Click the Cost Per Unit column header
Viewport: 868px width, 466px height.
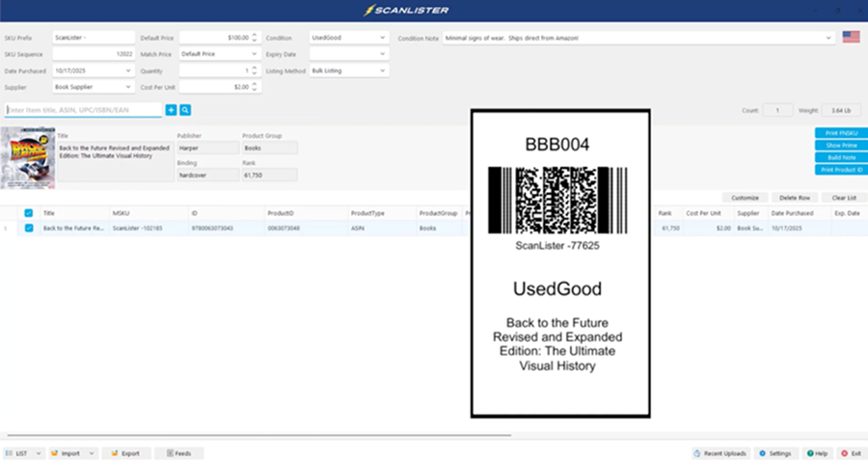pos(708,213)
